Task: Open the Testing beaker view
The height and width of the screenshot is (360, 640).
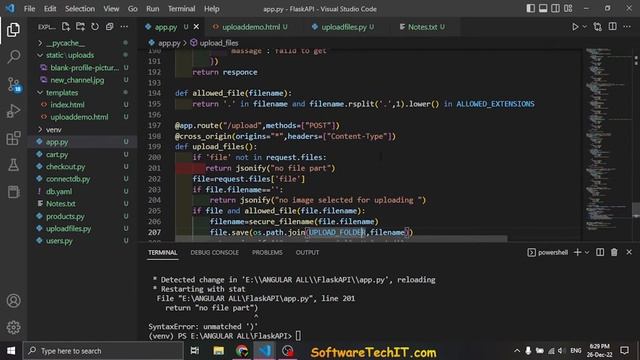Action: coord(13,165)
